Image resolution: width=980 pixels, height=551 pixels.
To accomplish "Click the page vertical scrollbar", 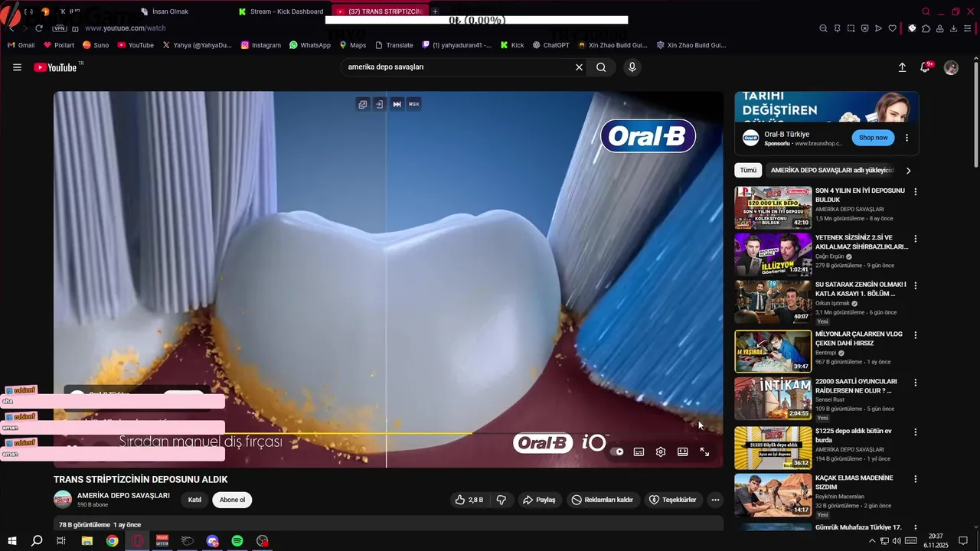I will [x=975, y=115].
